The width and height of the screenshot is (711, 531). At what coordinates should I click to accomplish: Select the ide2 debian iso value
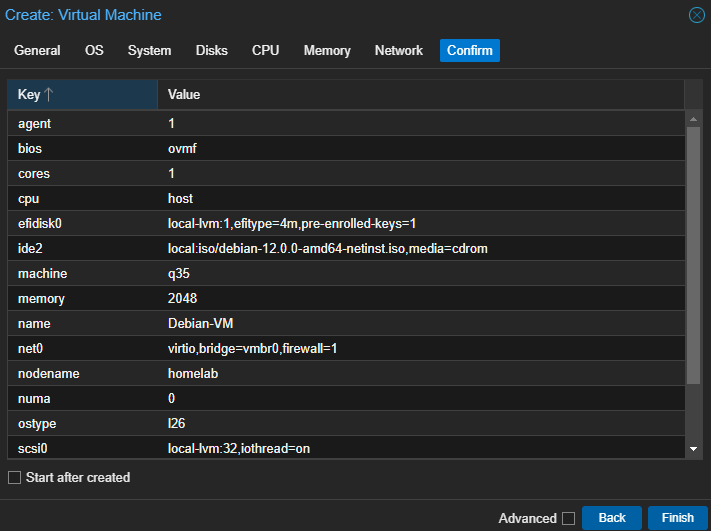tap(421, 248)
